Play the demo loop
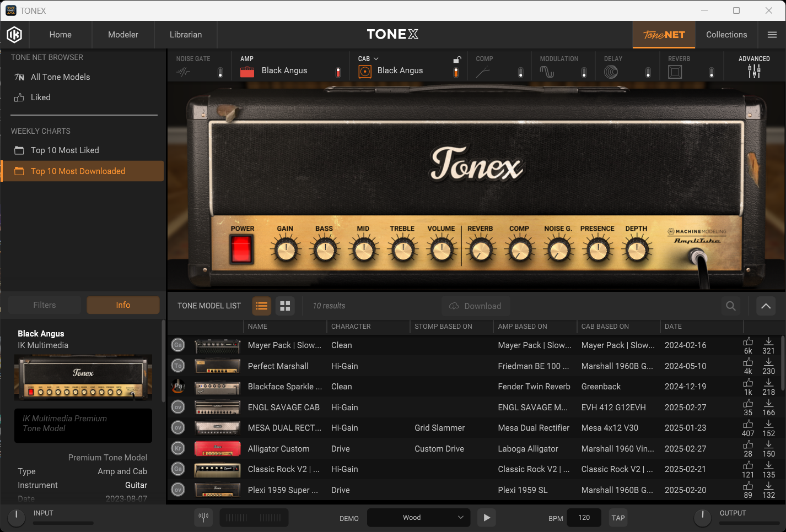The width and height of the screenshot is (786, 532). [487, 518]
